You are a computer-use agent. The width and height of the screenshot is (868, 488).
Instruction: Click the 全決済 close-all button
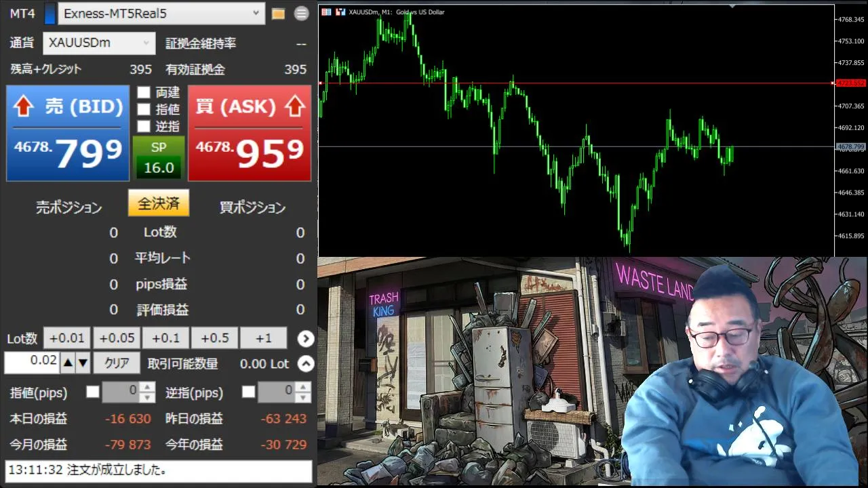point(159,203)
